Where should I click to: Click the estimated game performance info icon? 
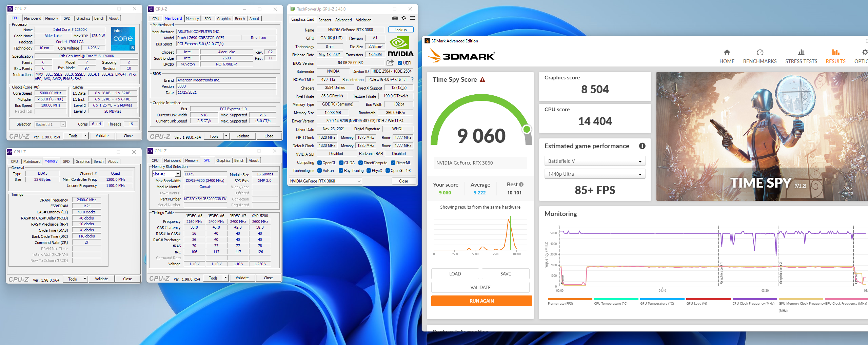click(x=642, y=146)
